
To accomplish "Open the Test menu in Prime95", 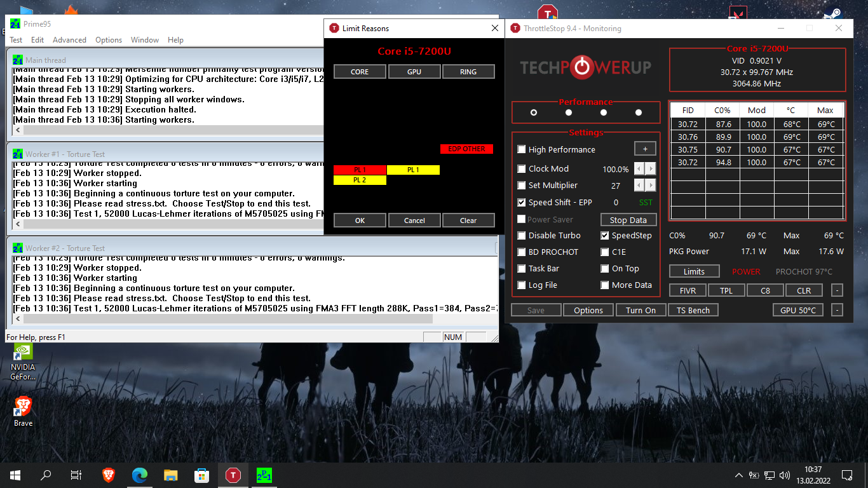I will point(16,40).
